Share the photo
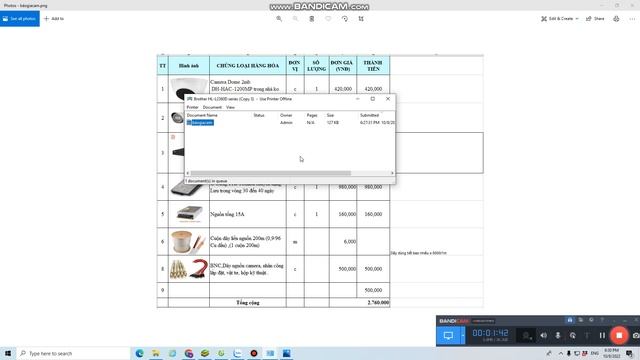This screenshot has width=640, height=360. coord(595,19)
